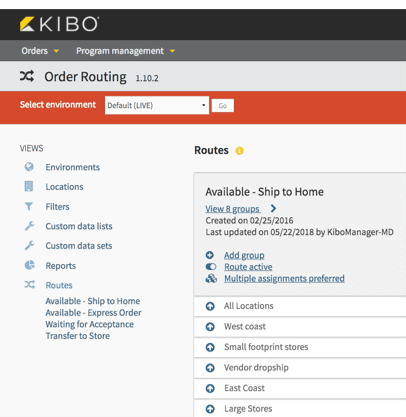Viewport: 406px width, 417px height.
Task: Click the cubes icon for Multiple assignments preferred
Action: 211,278
